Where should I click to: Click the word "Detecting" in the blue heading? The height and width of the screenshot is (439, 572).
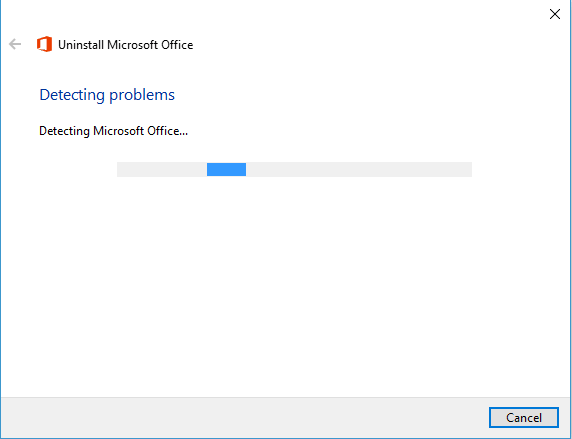(x=72, y=95)
